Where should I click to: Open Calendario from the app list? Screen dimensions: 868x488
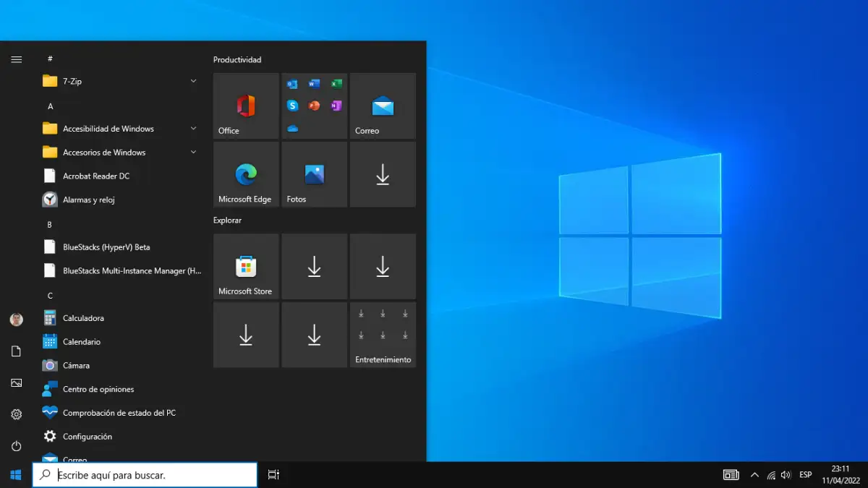123,342
